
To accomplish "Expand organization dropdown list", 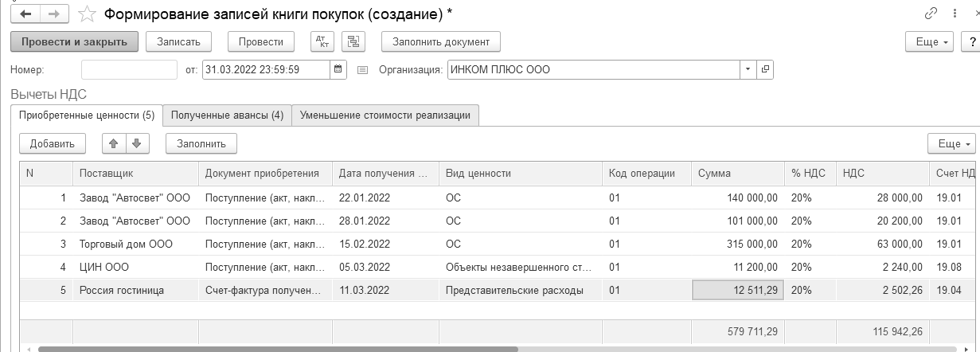I will 748,70.
